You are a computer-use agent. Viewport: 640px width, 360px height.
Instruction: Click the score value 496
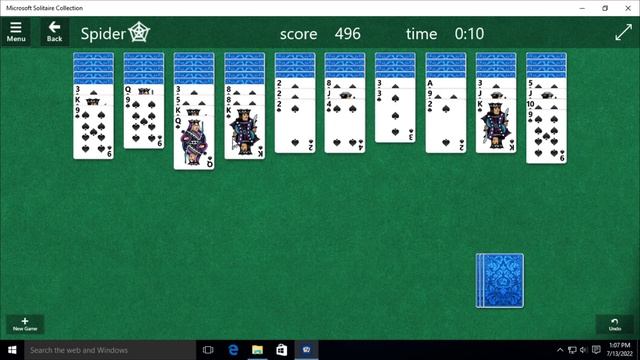348,33
